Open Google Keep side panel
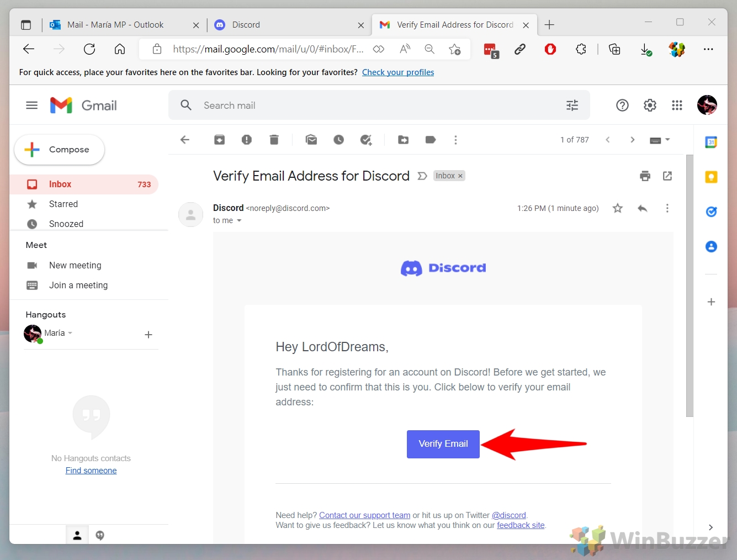Screen dimensions: 737x560 tap(711, 177)
